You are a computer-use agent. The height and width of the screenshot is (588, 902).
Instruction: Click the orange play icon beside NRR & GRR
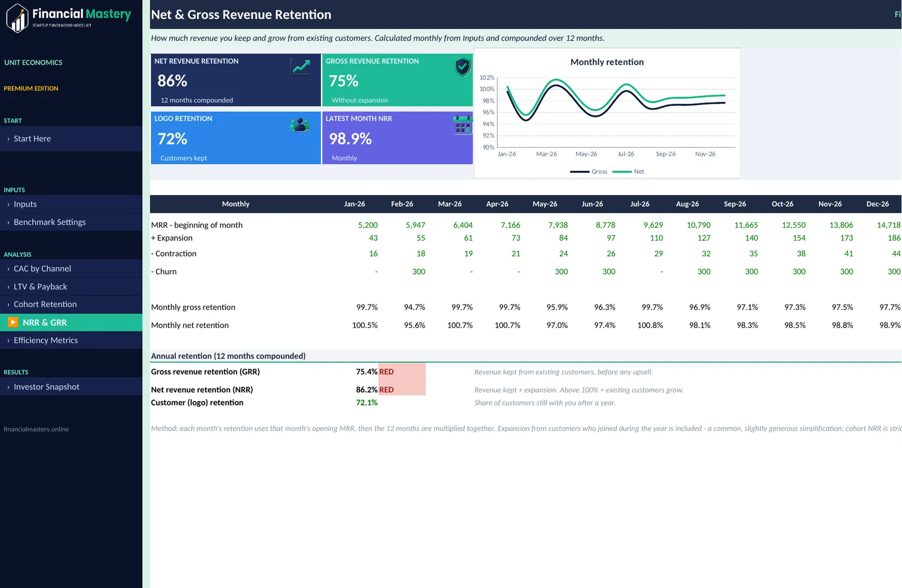[x=13, y=322]
